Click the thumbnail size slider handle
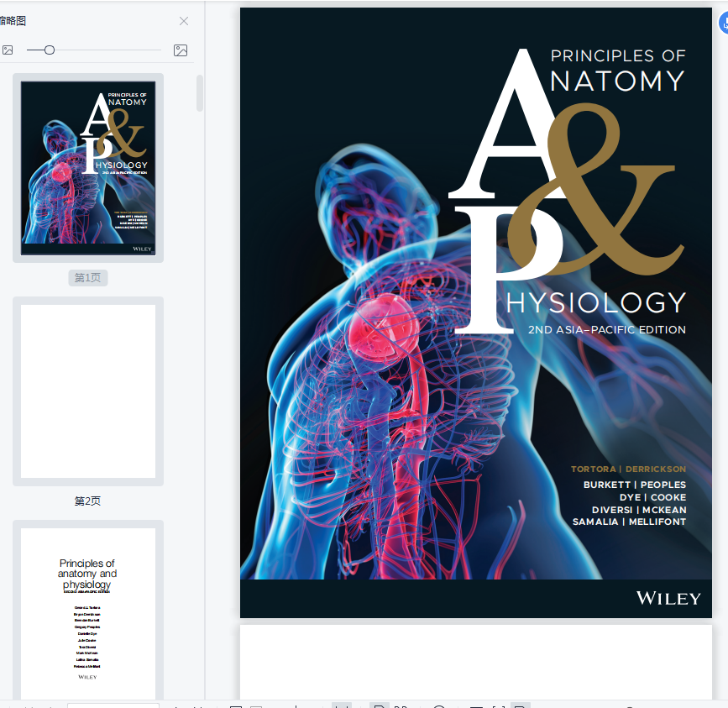 tap(50, 50)
